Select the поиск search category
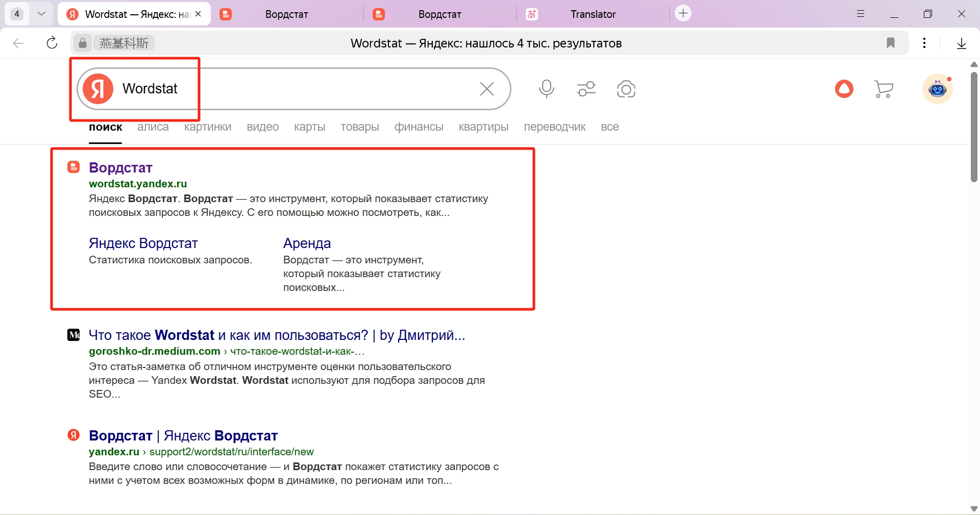The image size is (980, 515). pos(106,127)
